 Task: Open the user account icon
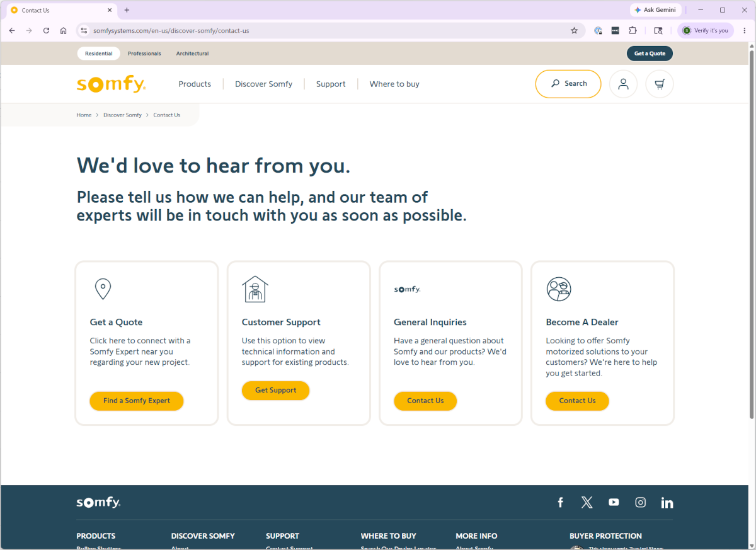pyautogui.click(x=623, y=84)
